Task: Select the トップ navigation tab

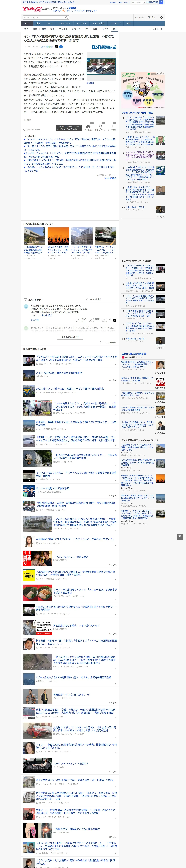Action: pyautogui.click(x=27, y=24)
